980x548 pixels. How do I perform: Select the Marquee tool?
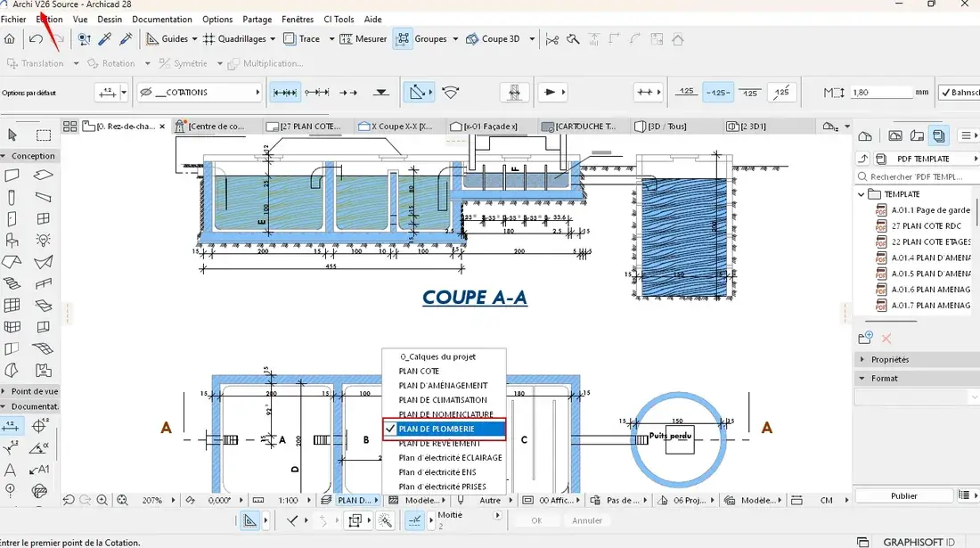click(43, 135)
